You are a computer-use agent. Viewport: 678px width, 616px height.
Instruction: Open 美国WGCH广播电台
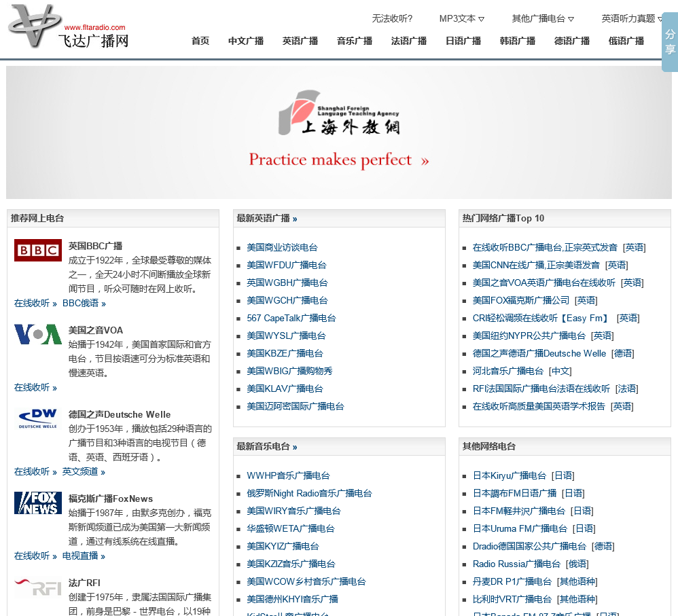click(287, 301)
